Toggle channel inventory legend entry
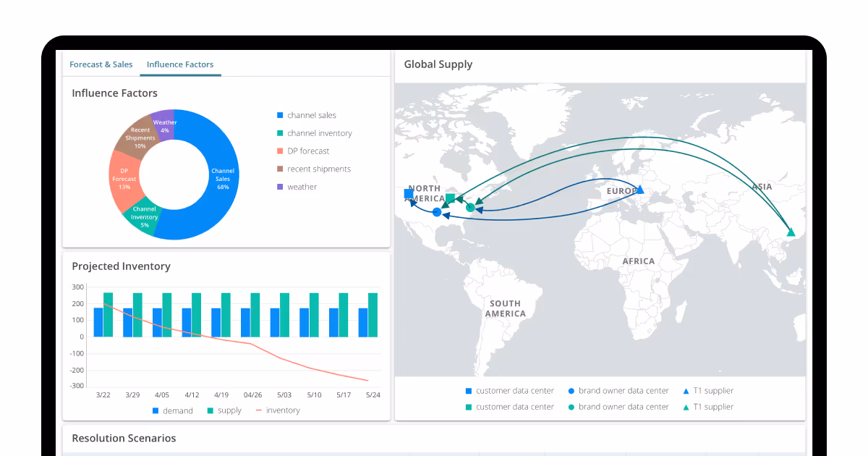Screen dimensions: 868x456 click(315, 133)
